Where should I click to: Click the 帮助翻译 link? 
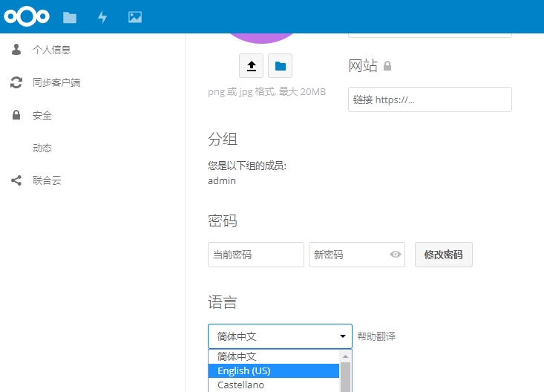click(376, 336)
